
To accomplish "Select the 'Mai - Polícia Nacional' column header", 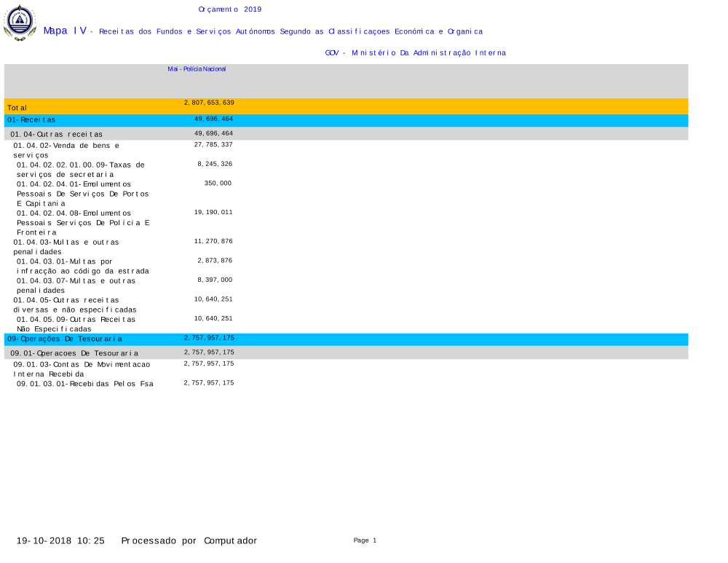I will (x=197, y=68).
